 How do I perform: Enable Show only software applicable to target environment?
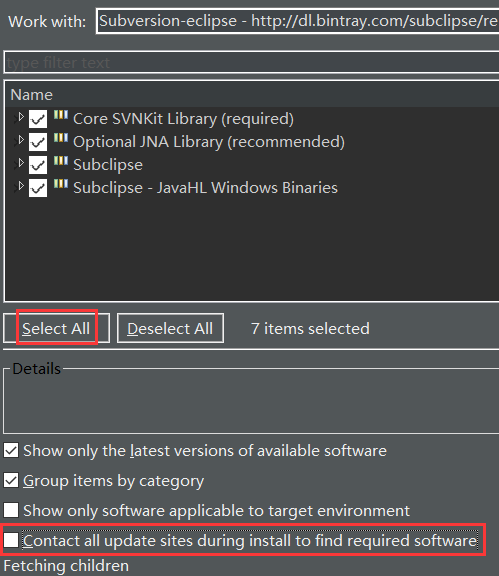[x=11, y=510]
